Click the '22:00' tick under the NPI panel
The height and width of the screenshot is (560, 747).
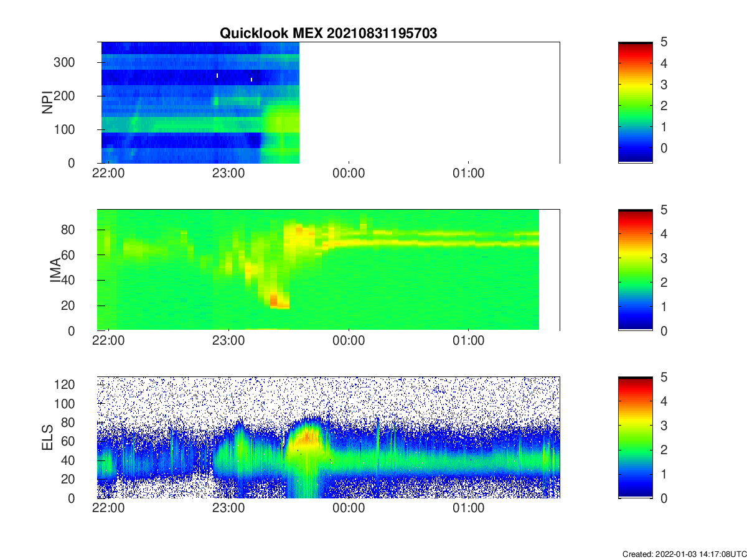coord(109,174)
